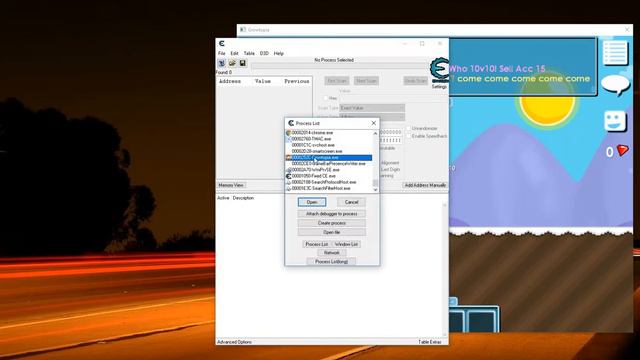Viewport: 640px width, 360px height.
Task: Open the Growtopia menu list icon
Action: click(x=615, y=53)
